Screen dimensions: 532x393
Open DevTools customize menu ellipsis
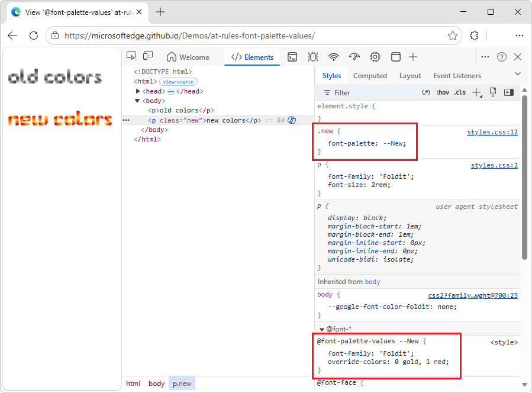tap(485, 57)
